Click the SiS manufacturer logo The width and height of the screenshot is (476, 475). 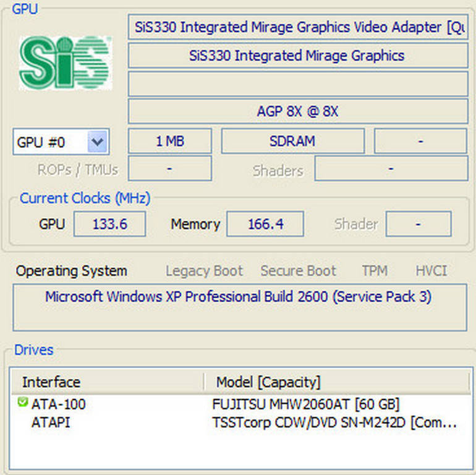coord(64,62)
